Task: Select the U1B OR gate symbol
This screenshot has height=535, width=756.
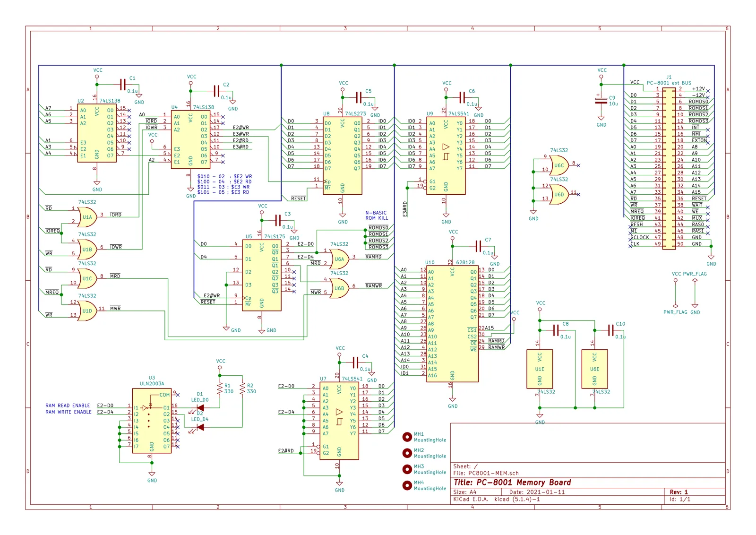Action: (87, 250)
